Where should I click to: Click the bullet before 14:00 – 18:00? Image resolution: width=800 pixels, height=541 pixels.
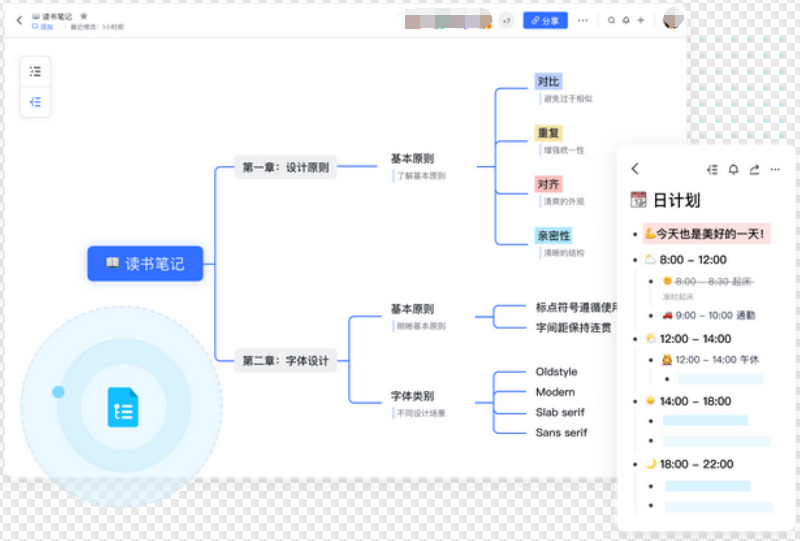click(635, 402)
